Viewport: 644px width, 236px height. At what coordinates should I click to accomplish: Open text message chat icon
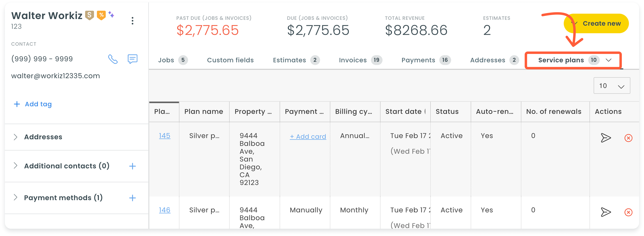point(133,59)
